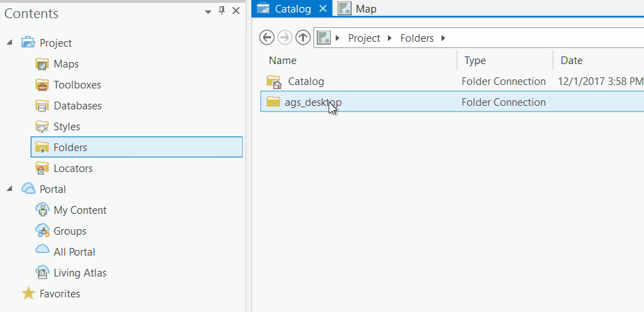Navigate up one level with Up arrow
Image resolution: width=644 pixels, height=312 pixels.
tap(303, 38)
